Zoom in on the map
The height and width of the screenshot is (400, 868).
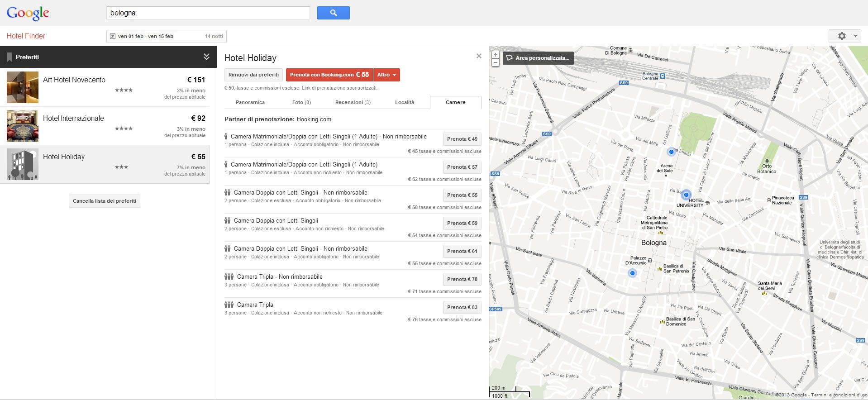tap(496, 55)
